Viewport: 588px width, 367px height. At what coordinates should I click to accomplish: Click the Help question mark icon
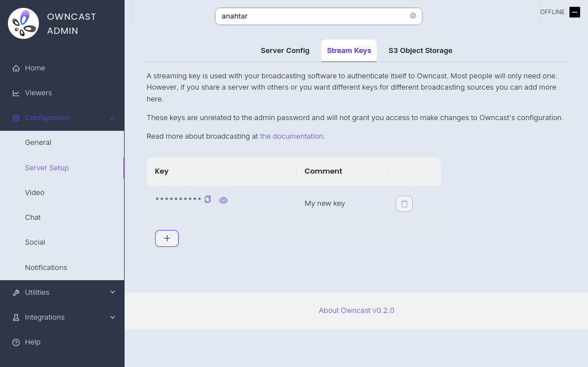tap(16, 342)
